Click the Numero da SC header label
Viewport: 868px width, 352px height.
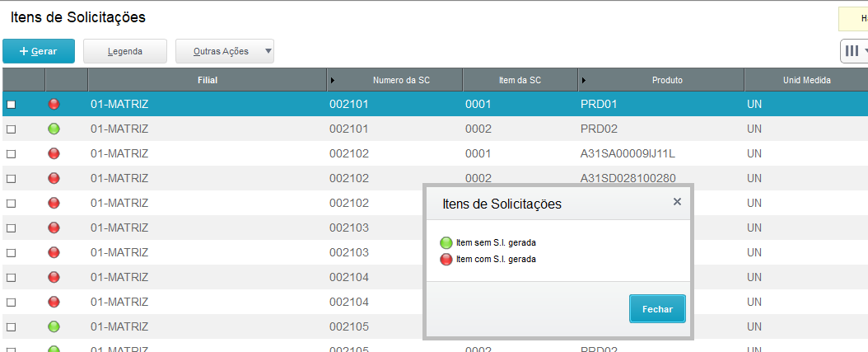coord(401,81)
